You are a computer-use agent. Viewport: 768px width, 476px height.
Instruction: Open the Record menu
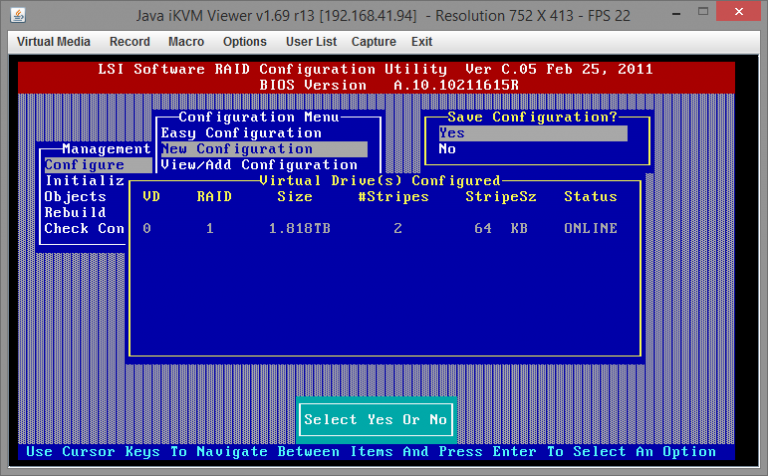(x=129, y=42)
